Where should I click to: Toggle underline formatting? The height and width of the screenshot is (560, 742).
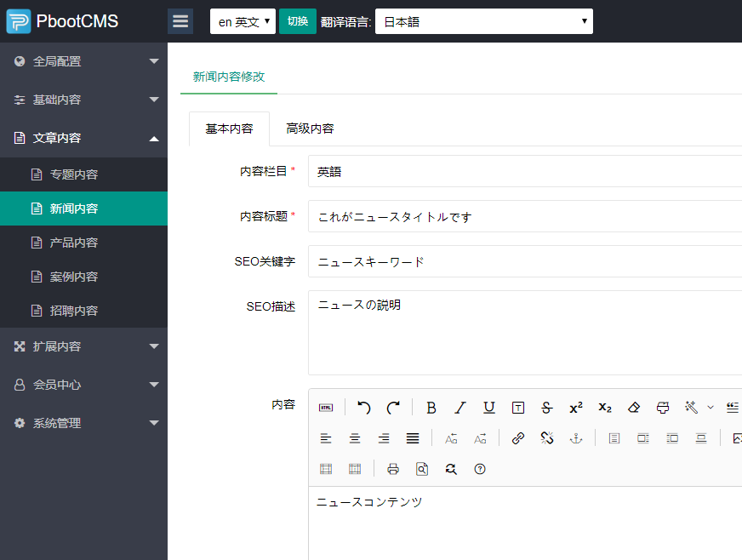(489, 408)
